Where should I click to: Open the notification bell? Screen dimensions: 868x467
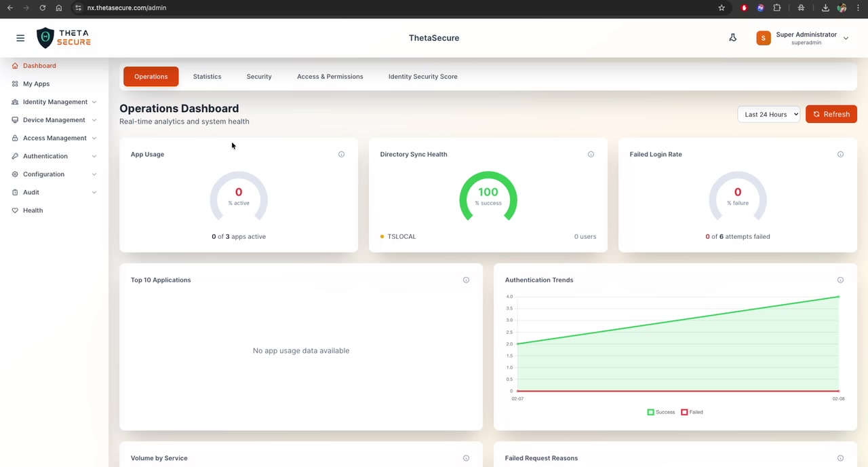[732, 37]
